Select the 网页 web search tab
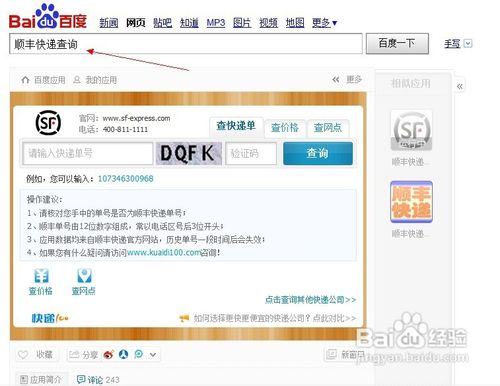The image size is (500, 386). click(136, 23)
